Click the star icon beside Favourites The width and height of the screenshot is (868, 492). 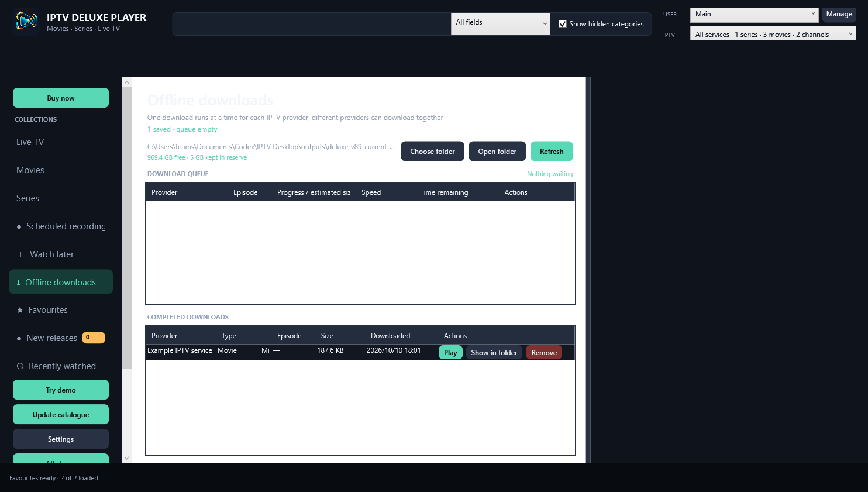coord(20,310)
